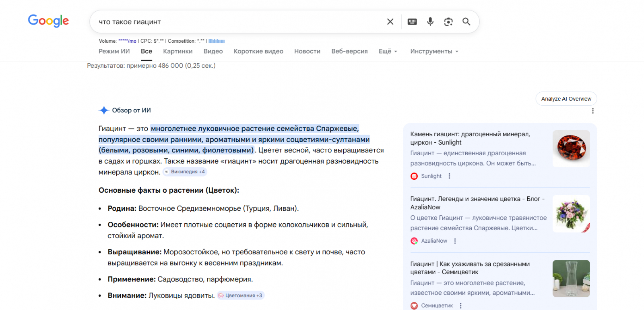Switch to the Новости tab

[x=307, y=51]
